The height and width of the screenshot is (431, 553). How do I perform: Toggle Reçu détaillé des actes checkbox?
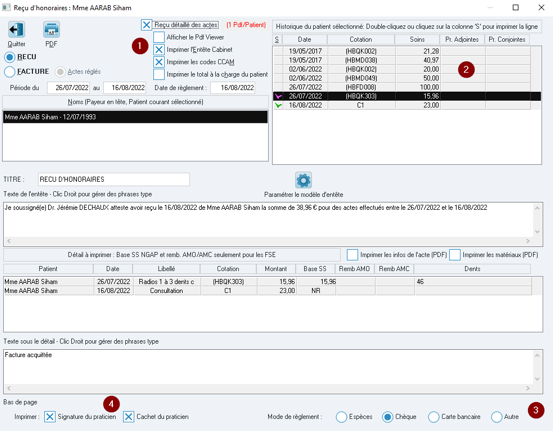click(146, 25)
